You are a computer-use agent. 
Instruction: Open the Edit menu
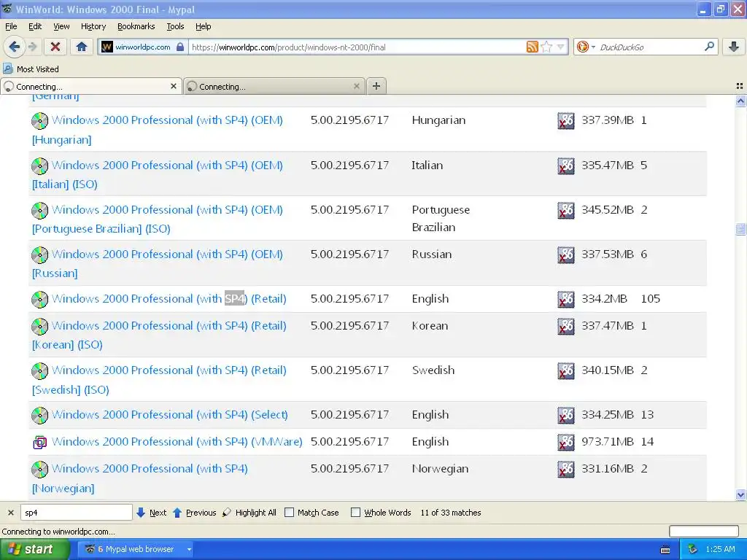coord(35,26)
